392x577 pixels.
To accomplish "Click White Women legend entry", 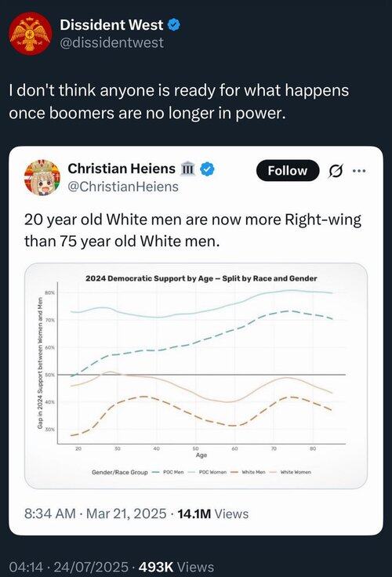I will coord(291,472).
